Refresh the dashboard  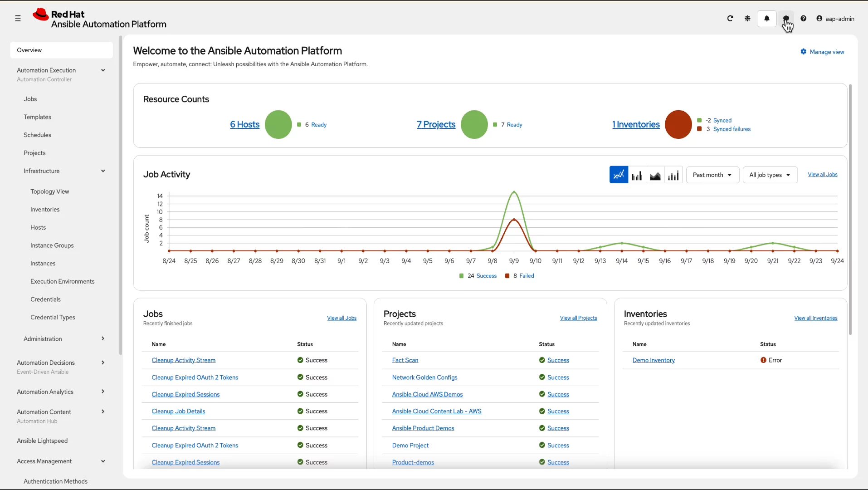pyautogui.click(x=730, y=19)
